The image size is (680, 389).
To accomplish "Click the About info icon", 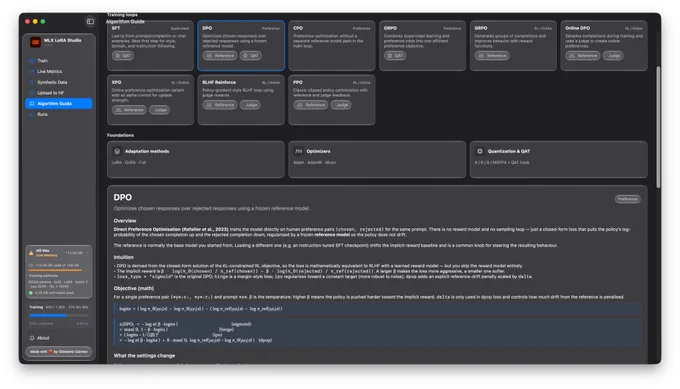I will click(32, 338).
